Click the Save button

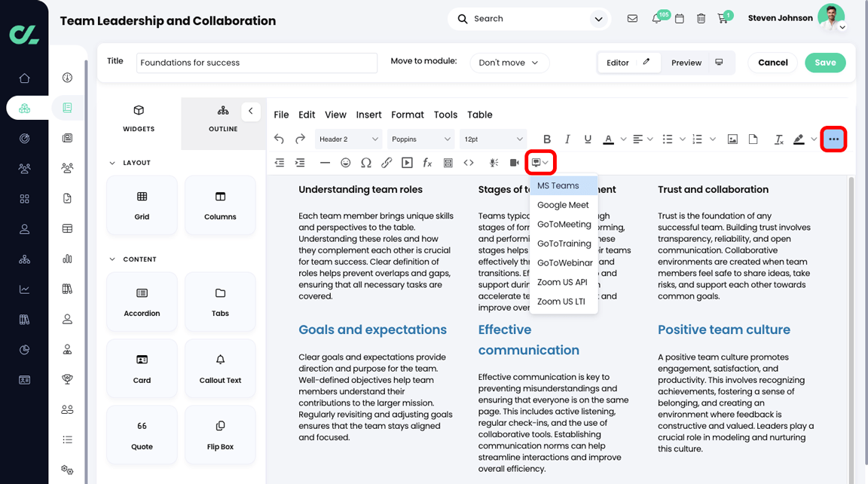[825, 63]
